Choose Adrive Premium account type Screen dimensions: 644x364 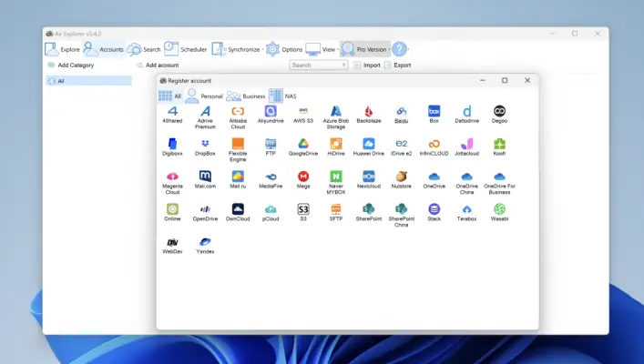tap(205, 117)
